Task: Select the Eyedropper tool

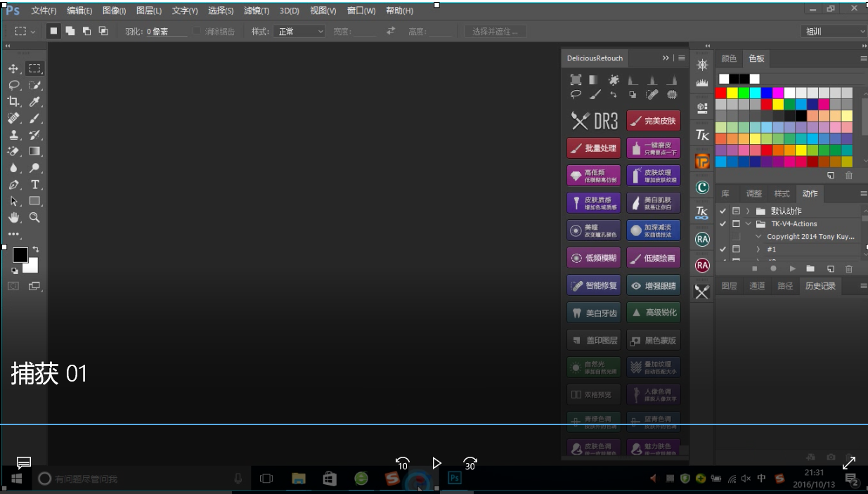Action: pos(34,102)
